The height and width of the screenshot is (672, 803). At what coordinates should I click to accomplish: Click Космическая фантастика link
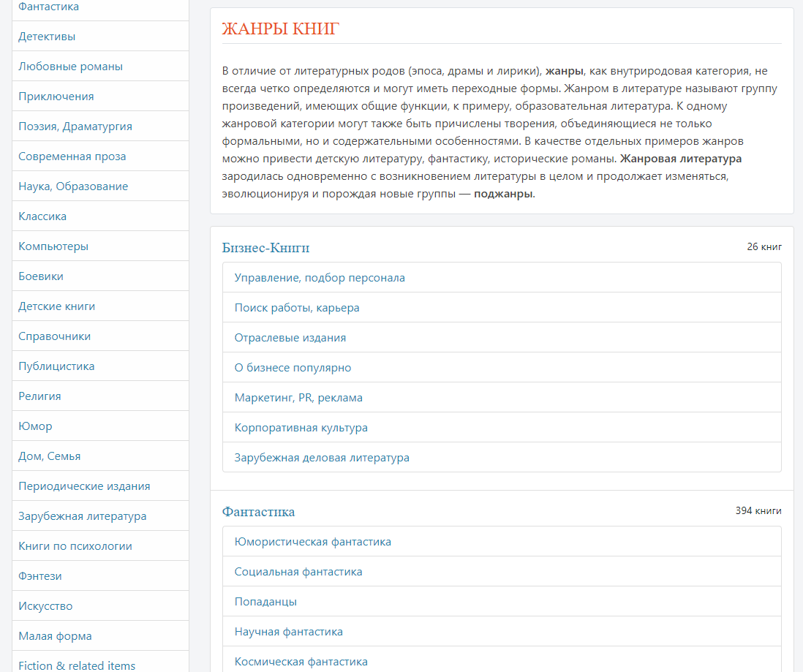click(301, 661)
